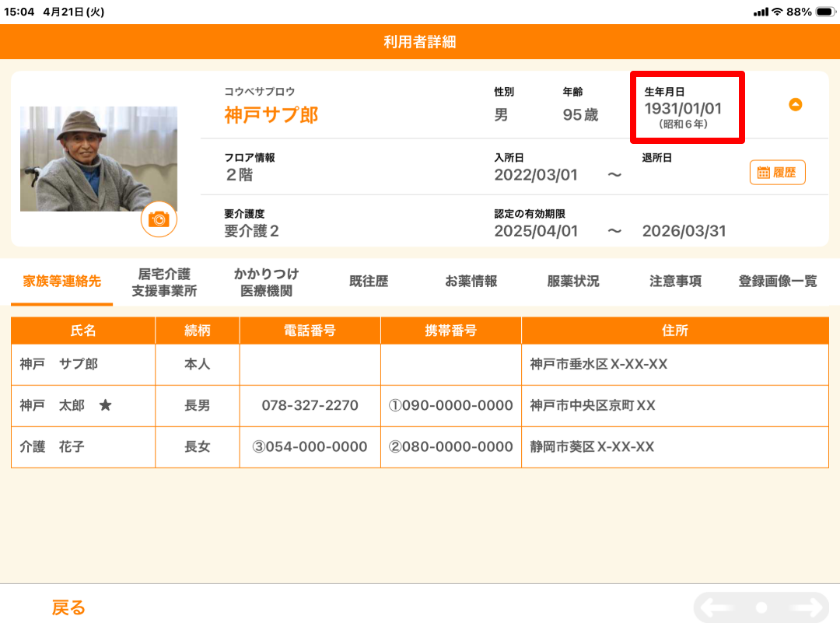Image resolution: width=840 pixels, height=630 pixels.
Task: Open the お薬情報 tab
Action: [471, 282]
